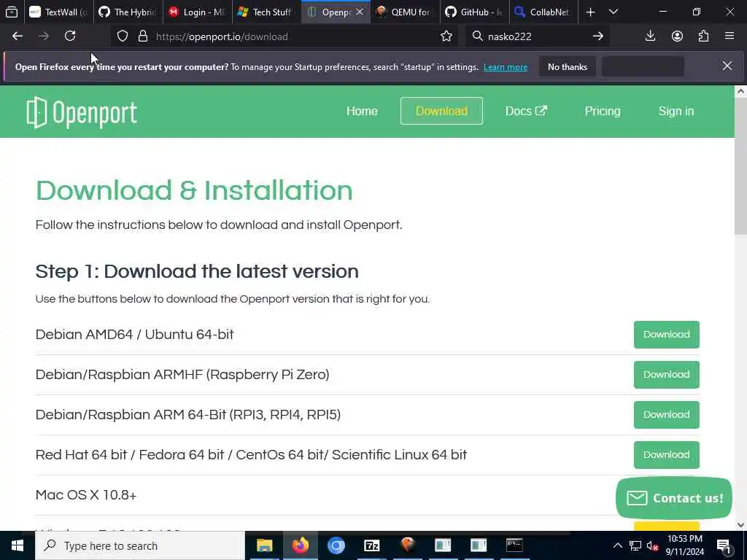The height and width of the screenshot is (560, 747).
Task: Bookmark this page with the star icon
Action: pyautogui.click(x=446, y=36)
